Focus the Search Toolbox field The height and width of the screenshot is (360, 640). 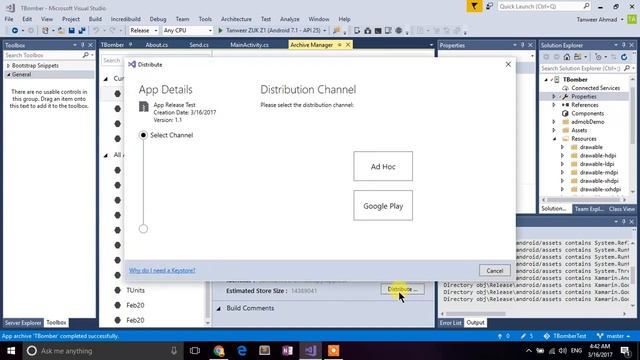pos(49,55)
